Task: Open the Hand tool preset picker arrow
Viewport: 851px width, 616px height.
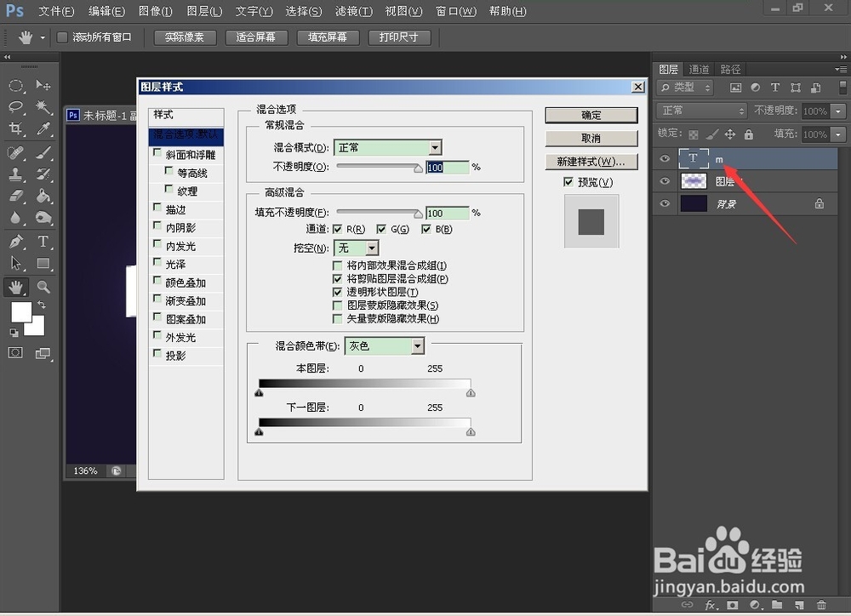Action: point(43,37)
